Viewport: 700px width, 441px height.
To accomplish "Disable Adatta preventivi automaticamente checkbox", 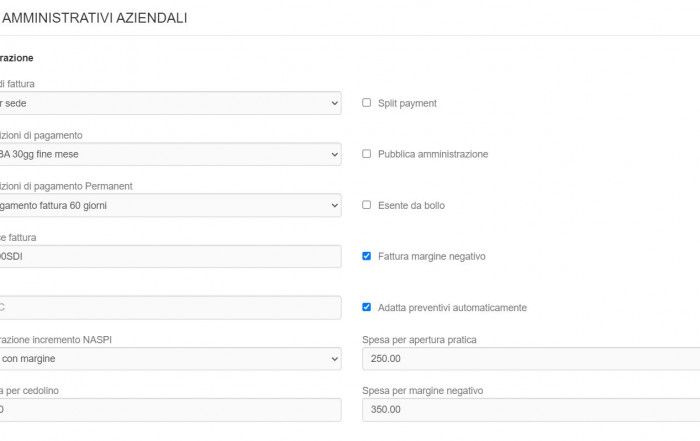I will tap(366, 307).
